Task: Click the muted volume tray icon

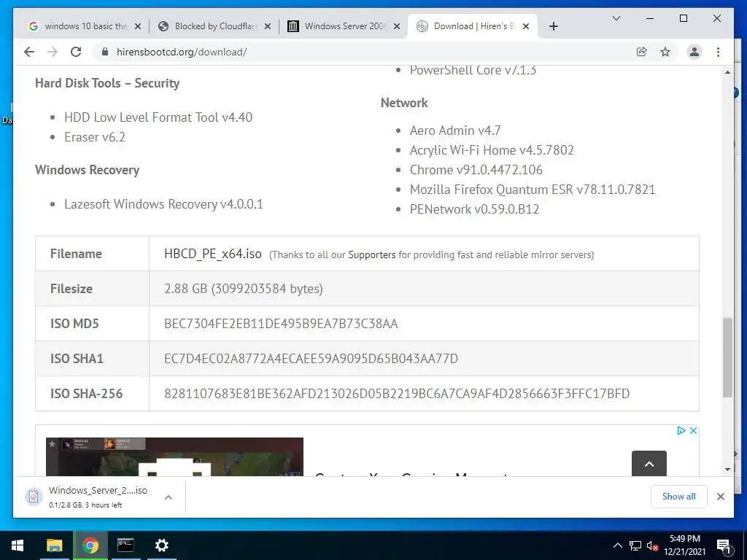Action: point(652,545)
